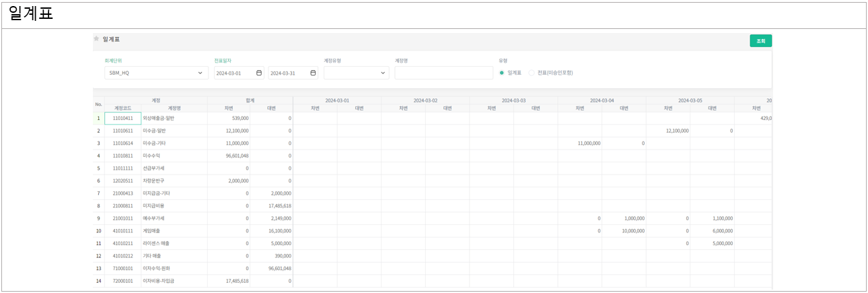Open the start date calendar picker icon

pyautogui.click(x=259, y=73)
